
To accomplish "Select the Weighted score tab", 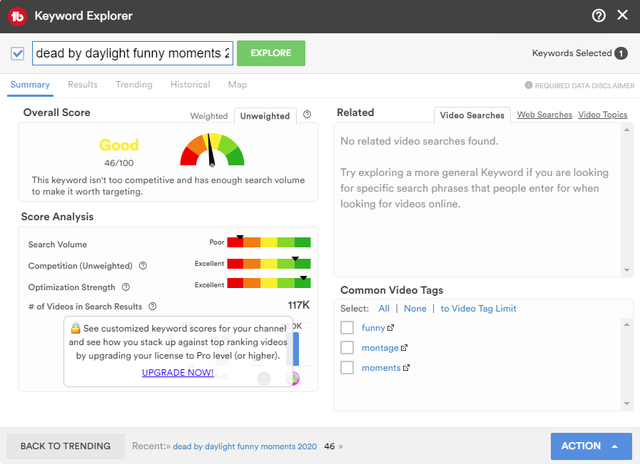I will pos(209,116).
